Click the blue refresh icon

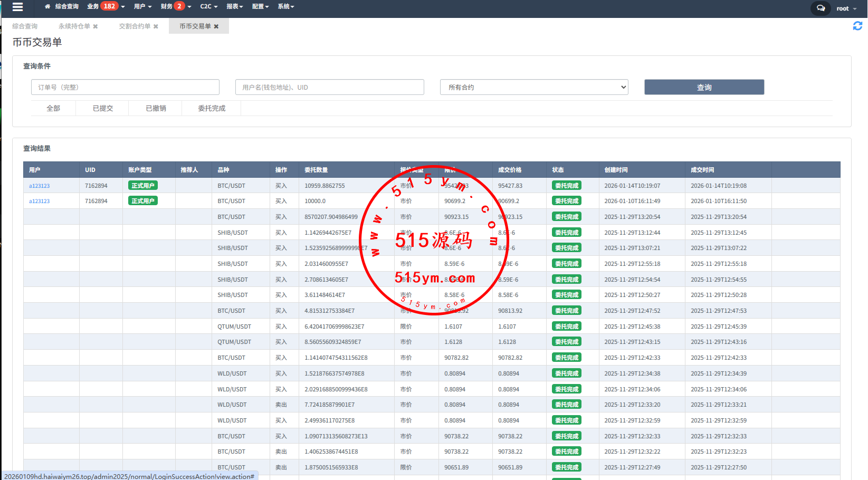(857, 26)
